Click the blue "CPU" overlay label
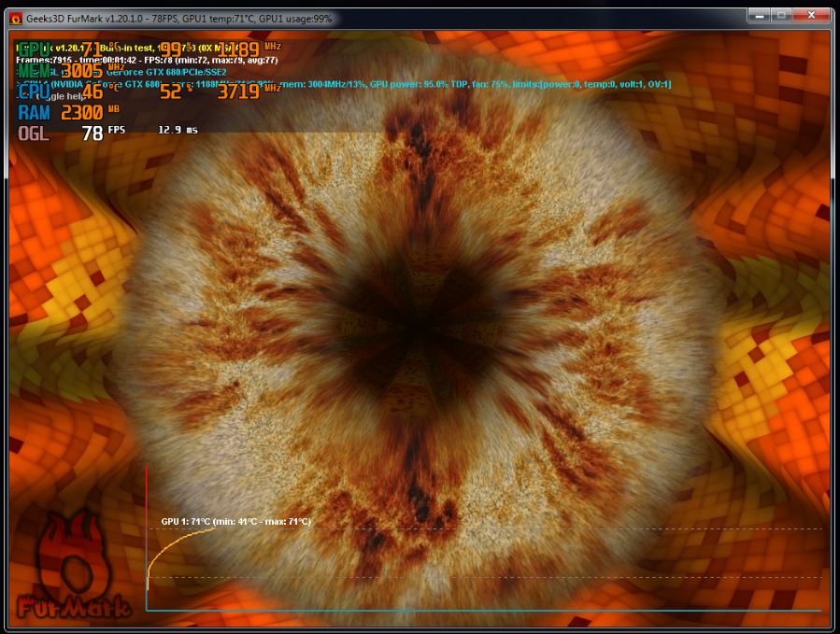The width and height of the screenshot is (840, 634). 34,92
